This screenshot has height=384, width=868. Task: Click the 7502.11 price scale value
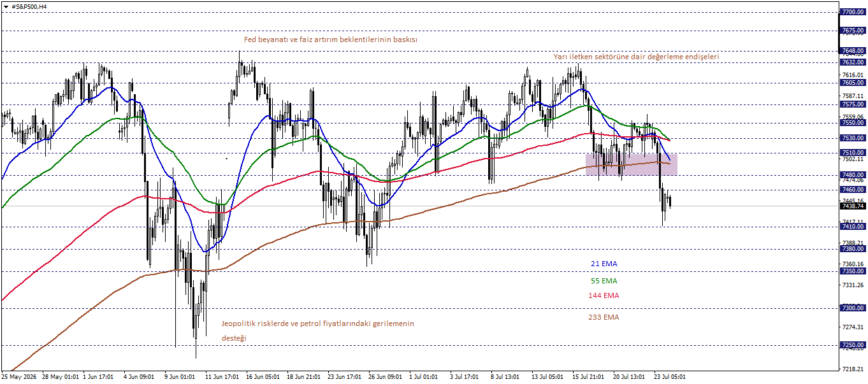pos(853,159)
